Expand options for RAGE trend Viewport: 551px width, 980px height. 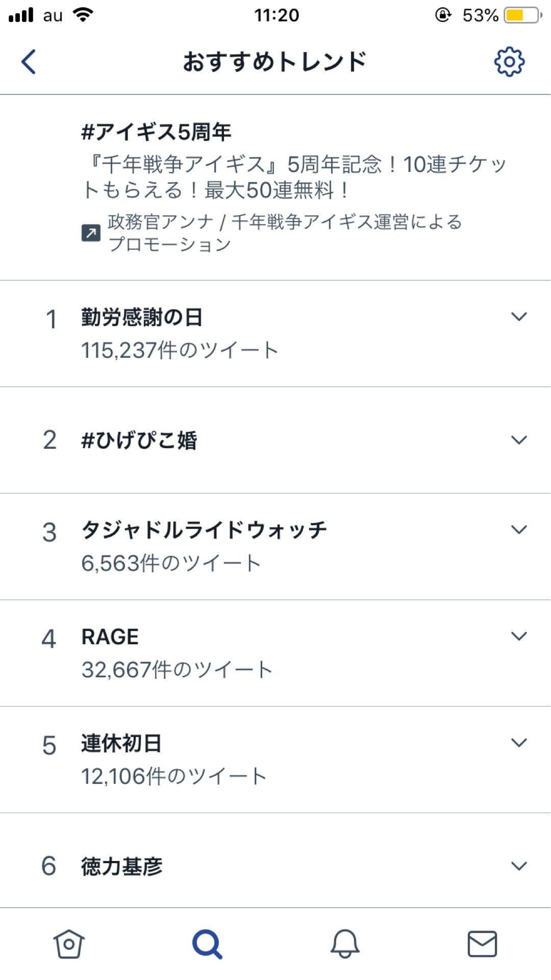click(519, 636)
